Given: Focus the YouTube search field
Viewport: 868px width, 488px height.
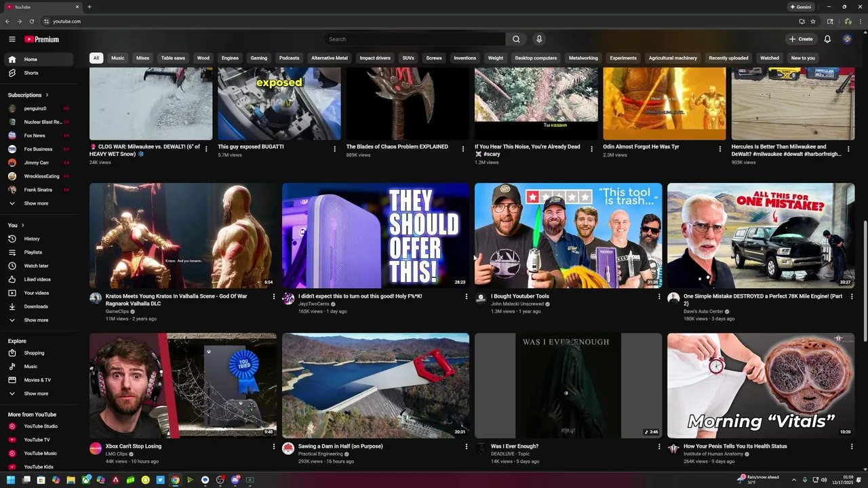Looking at the screenshot, I should point(414,39).
